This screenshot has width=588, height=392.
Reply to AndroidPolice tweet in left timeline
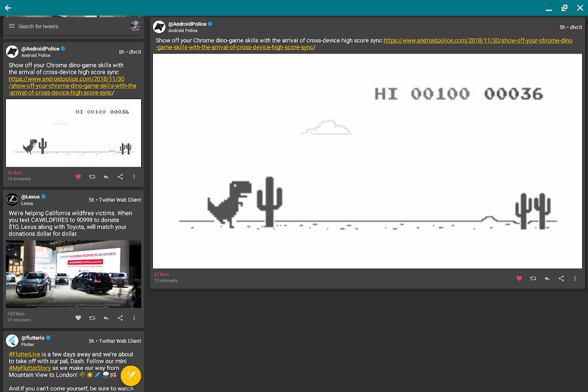(x=106, y=176)
